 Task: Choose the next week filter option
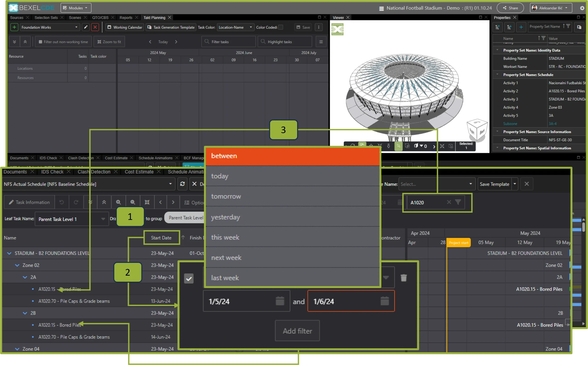click(292, 257)
